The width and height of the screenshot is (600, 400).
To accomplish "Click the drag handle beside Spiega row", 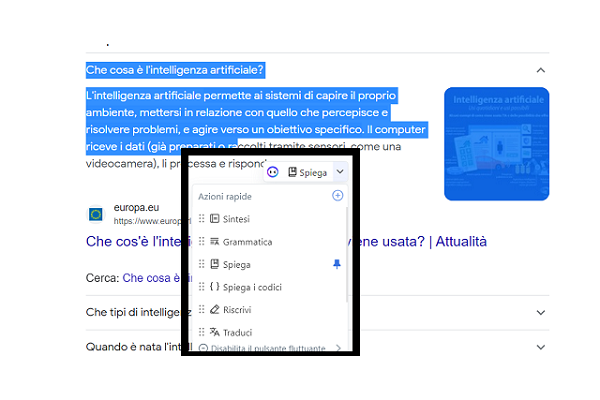I will [x=202, y=264].
